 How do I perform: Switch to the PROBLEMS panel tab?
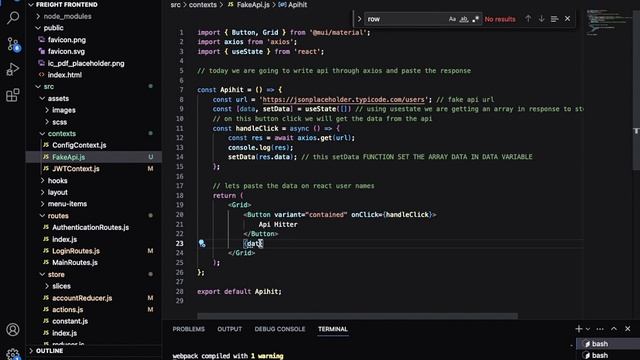click(189, 329)
